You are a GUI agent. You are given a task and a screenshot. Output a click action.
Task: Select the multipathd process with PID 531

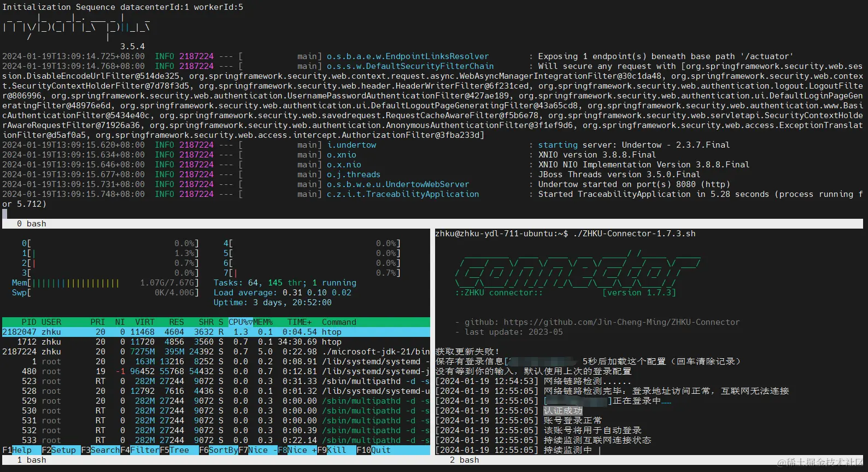coord(216,421)
